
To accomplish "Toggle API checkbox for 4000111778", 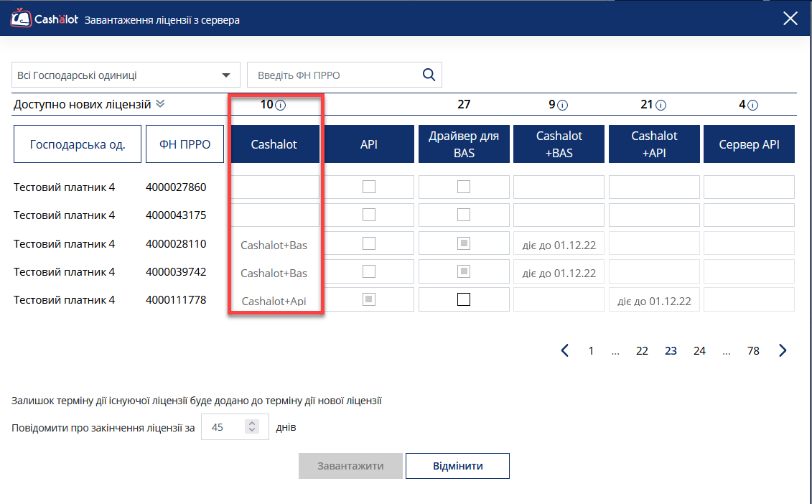I will point(369,299).
